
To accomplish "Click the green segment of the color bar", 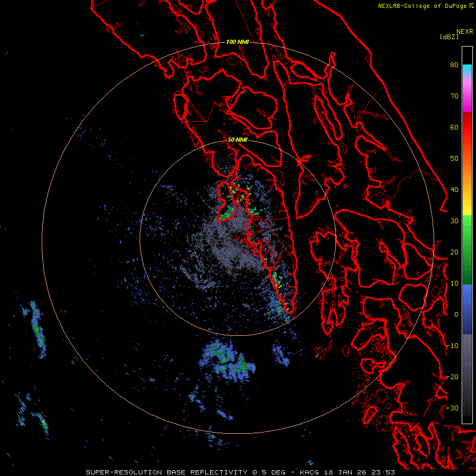I will coord(467,250).
